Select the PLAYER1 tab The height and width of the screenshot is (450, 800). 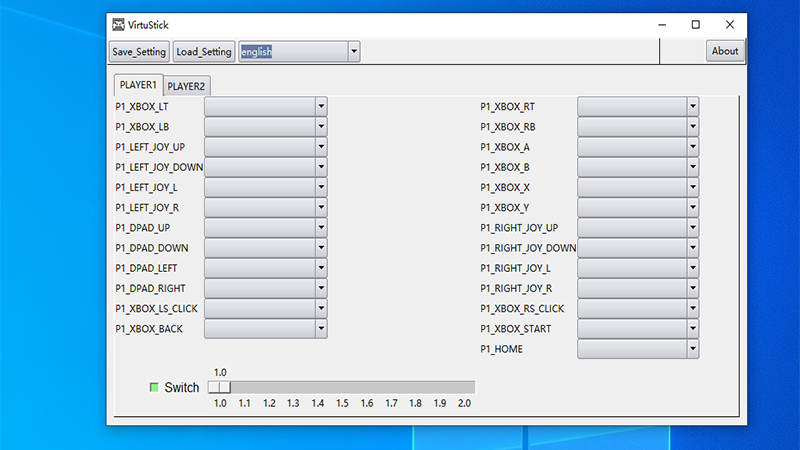pyautogui.click(x=137, y=85)
